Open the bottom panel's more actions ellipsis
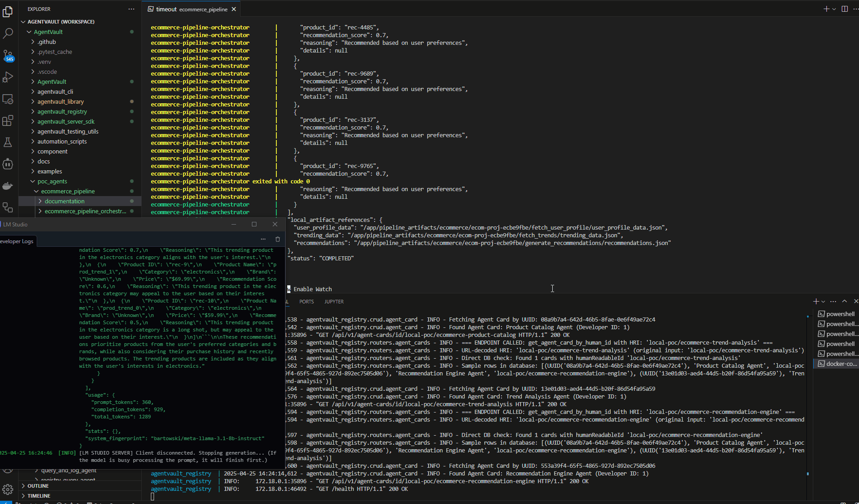The width and height of the screenshot is (859, 504). coord(833,301)
